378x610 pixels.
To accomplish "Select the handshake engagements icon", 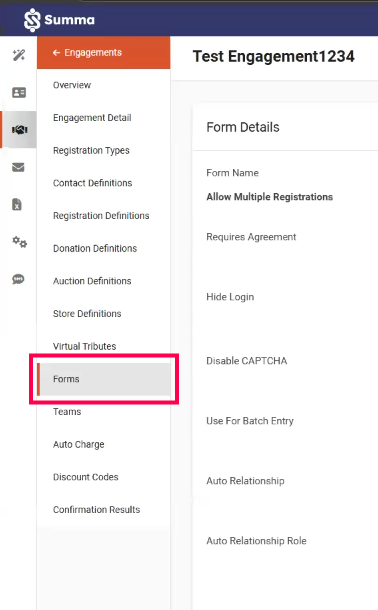I will tap(19, 130).
